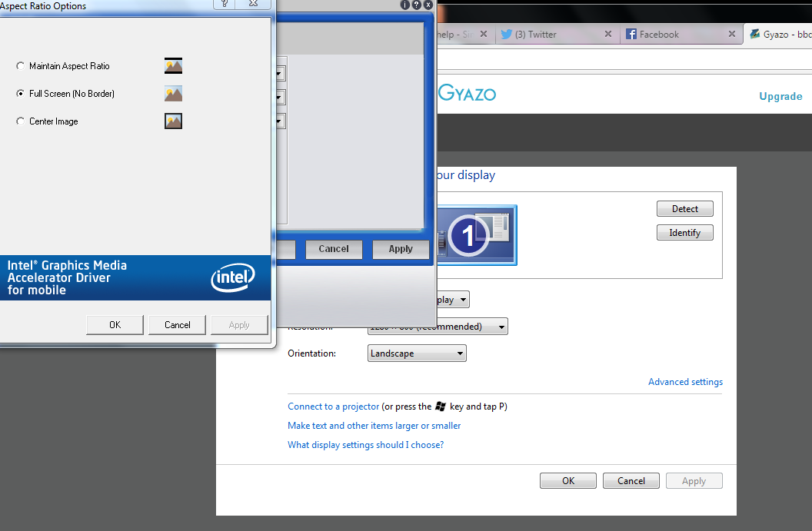Click the Twitter bird icon on the browser tab
This screenshot has height=531, width=812.
(507, 34)
